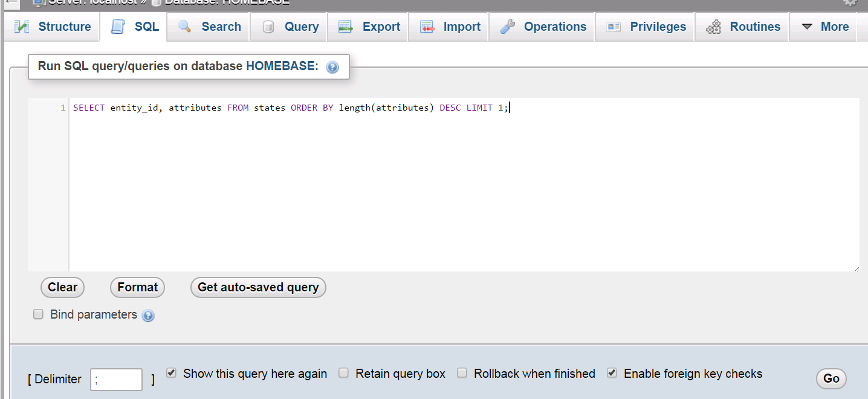This screenshot has height=399, width=868.
Task: Enable Rollback when finished
Action: [462, 373]
